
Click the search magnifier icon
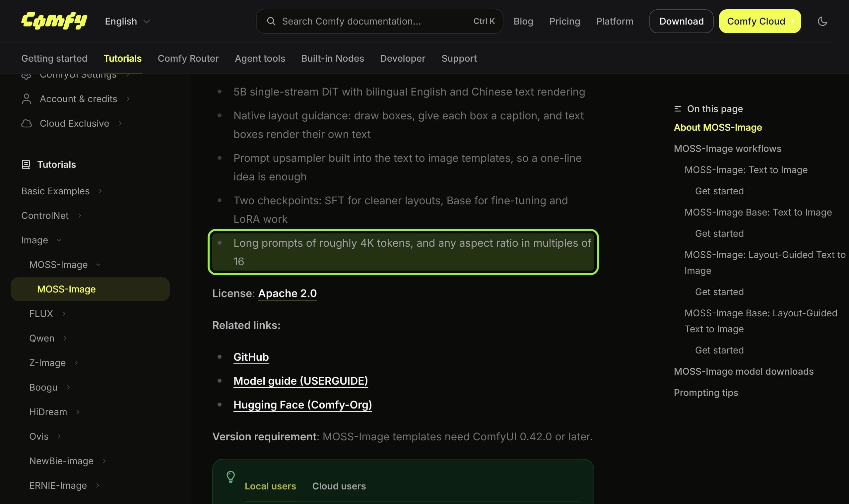(x=271, y=21)
